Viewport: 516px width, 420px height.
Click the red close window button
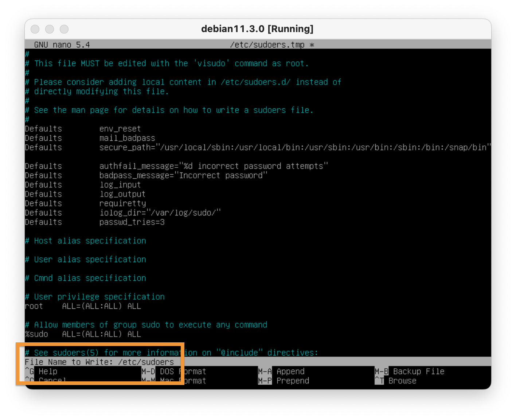pos(35,29)
